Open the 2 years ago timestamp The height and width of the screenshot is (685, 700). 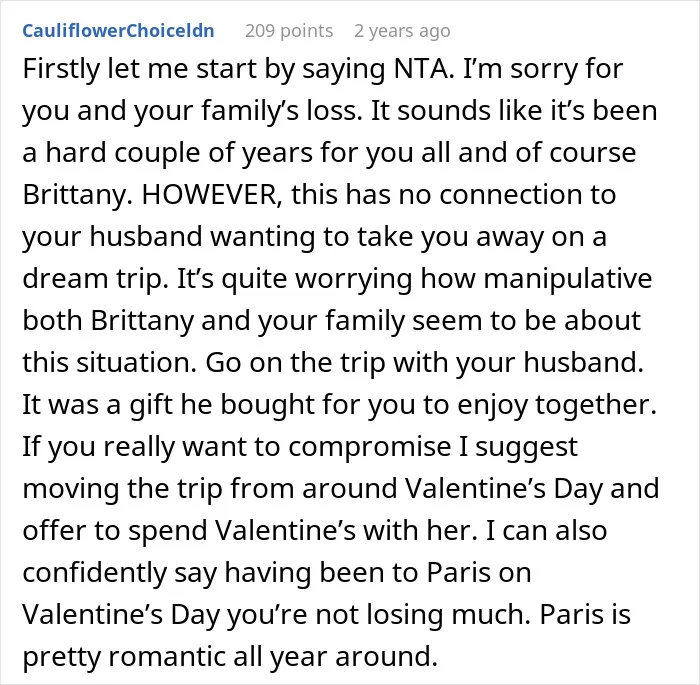[x=402, y=31]
